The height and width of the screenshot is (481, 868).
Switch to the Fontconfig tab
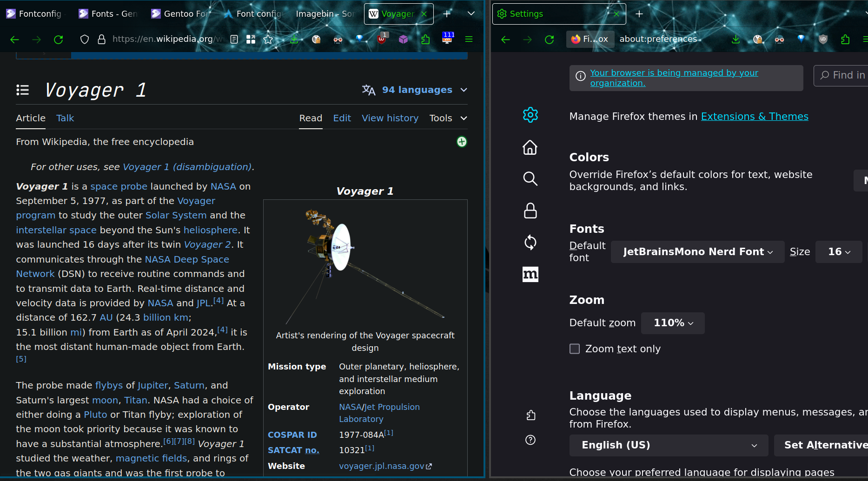click(x=36, y=13)
